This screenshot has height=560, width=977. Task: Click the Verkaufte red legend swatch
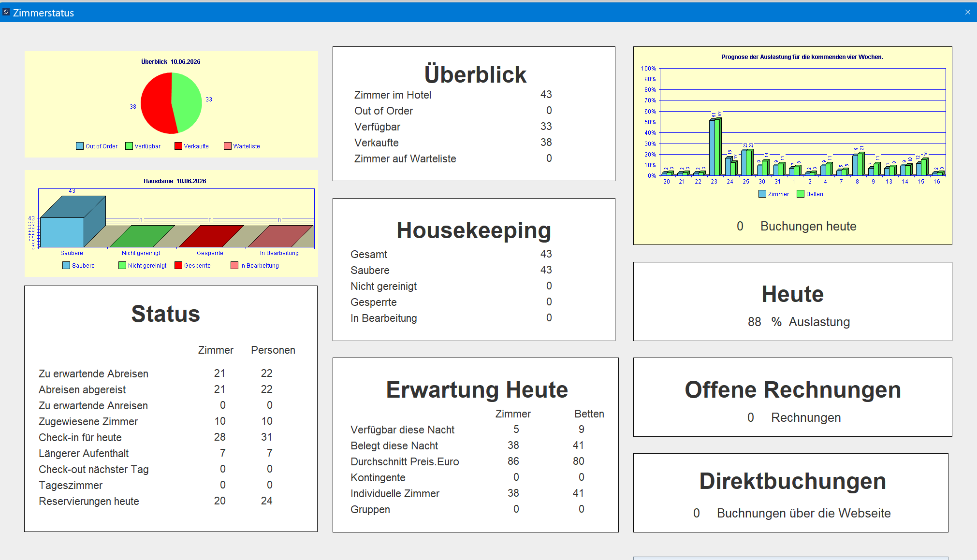178,146
